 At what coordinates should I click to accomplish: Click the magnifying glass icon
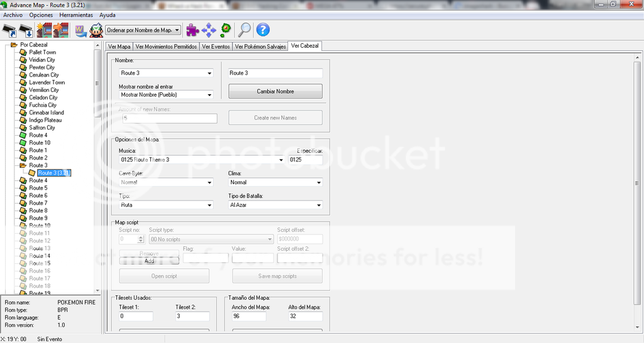point(245,30)
